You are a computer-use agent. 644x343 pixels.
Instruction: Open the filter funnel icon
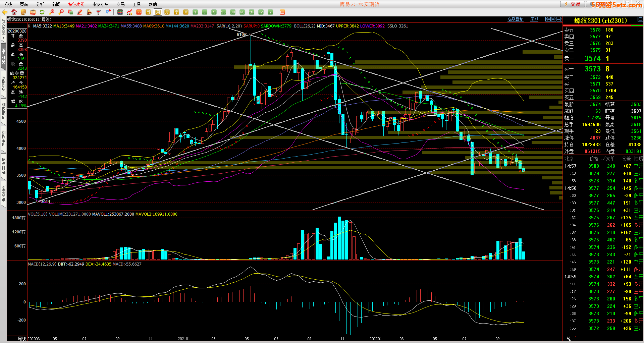click(99, 12)
